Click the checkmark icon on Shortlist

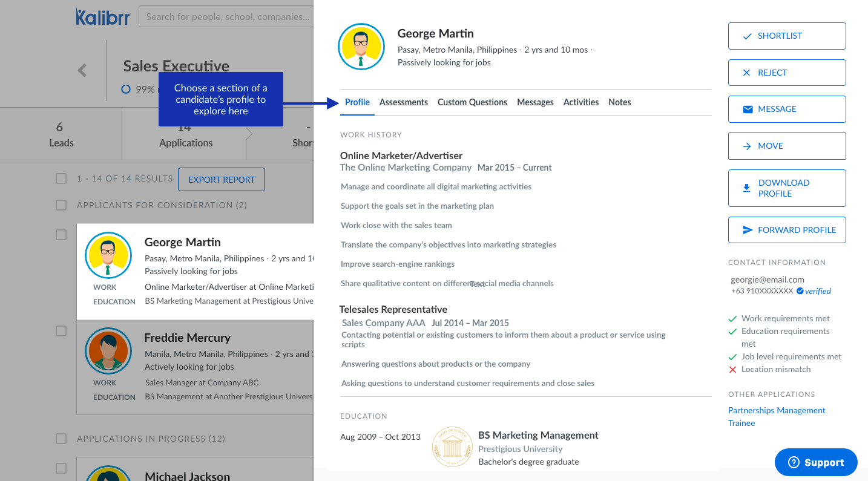click(748, 36)
